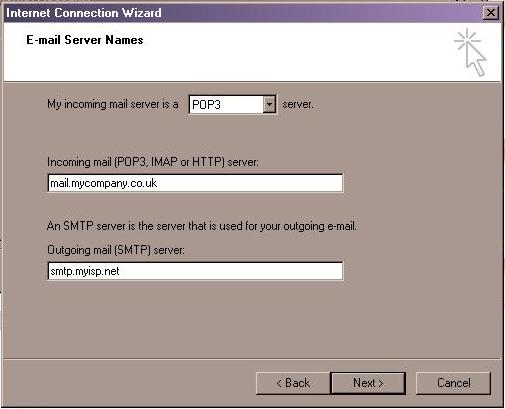Viewport: 505px width, 409px height.
Task: Focus the outgoing SMTP server input field
Action: (x=195, y=271)
